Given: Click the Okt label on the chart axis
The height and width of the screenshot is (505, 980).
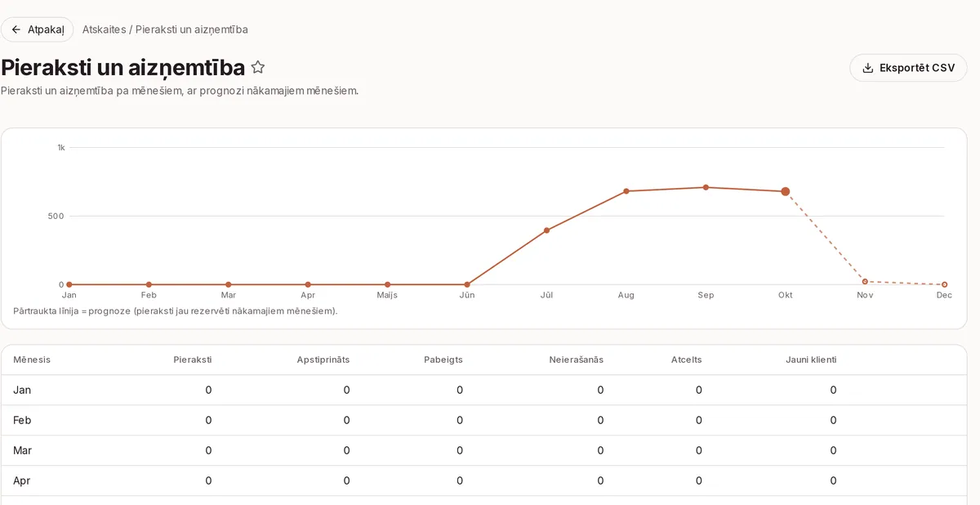Looking at the screenshot, I should coord(786,295).
